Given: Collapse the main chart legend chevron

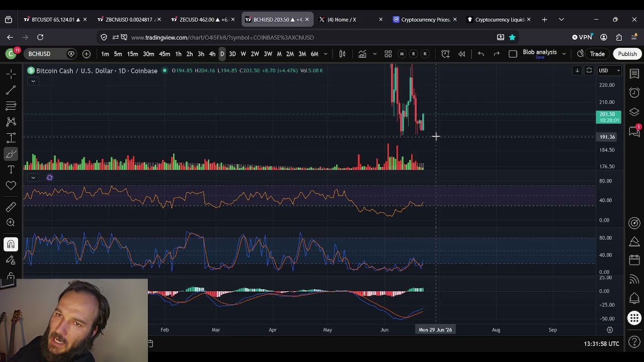Looking at the screenshot, I should point(33,81).
